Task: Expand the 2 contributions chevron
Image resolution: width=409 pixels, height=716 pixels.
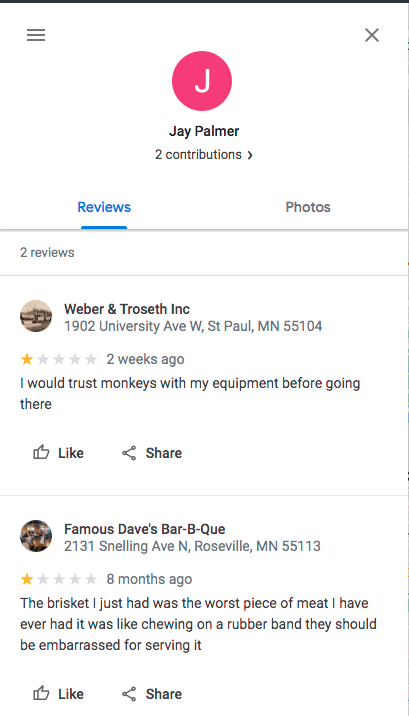Action: [x=250, y=155]
